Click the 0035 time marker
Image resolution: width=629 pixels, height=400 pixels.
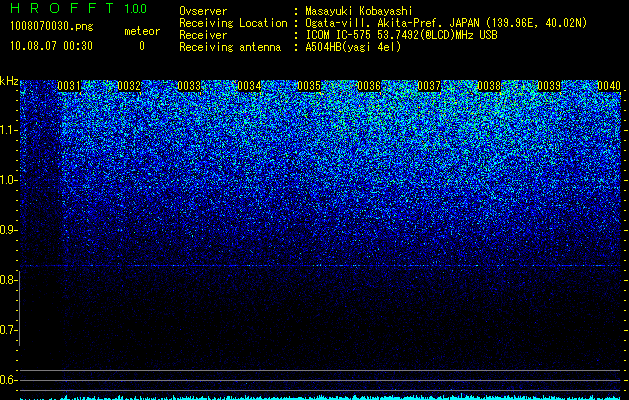309,86
